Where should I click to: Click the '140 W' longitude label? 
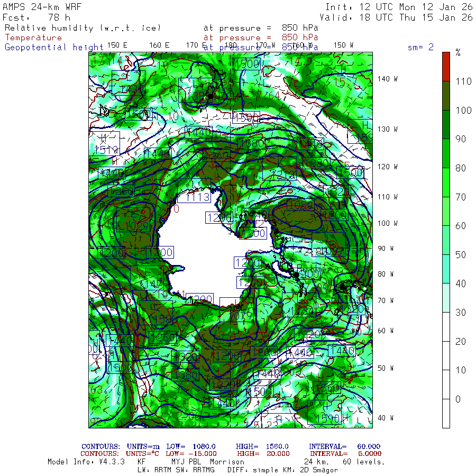[x=388, y=79]
